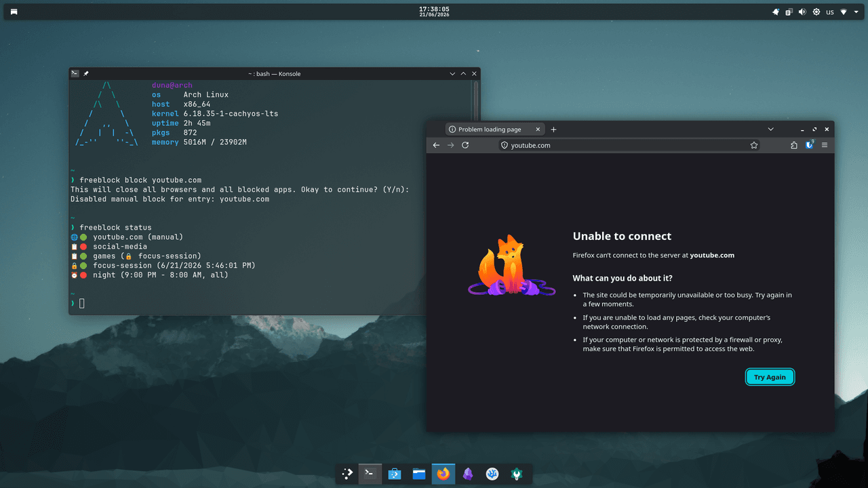Open notifications bell in system tray
Viewport: 868px width, 488px height.
point(776,12)
